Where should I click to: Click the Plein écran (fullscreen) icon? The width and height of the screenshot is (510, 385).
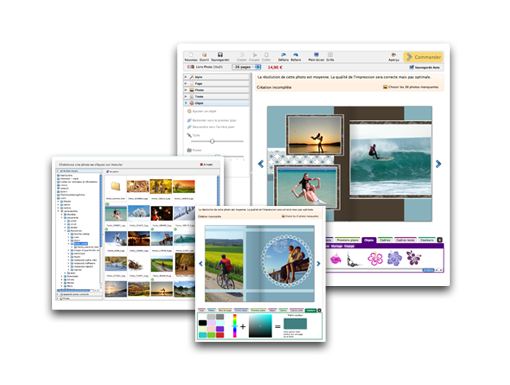pos(316,55)
